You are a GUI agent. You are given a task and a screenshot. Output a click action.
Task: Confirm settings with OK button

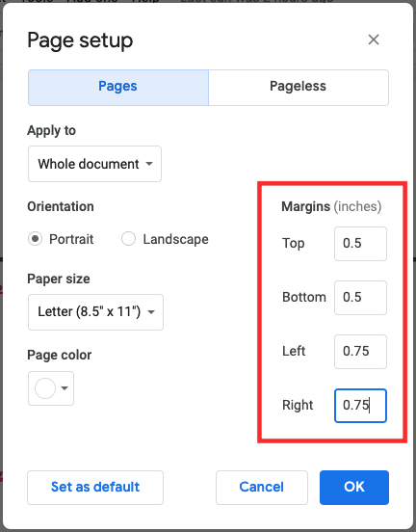tap(354, 488)
